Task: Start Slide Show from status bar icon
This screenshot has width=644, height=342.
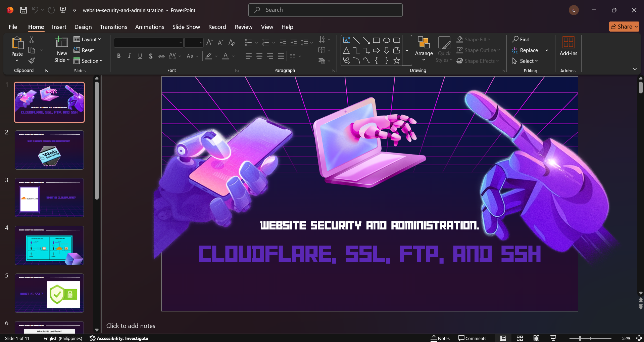Action: tap(553, 338)
